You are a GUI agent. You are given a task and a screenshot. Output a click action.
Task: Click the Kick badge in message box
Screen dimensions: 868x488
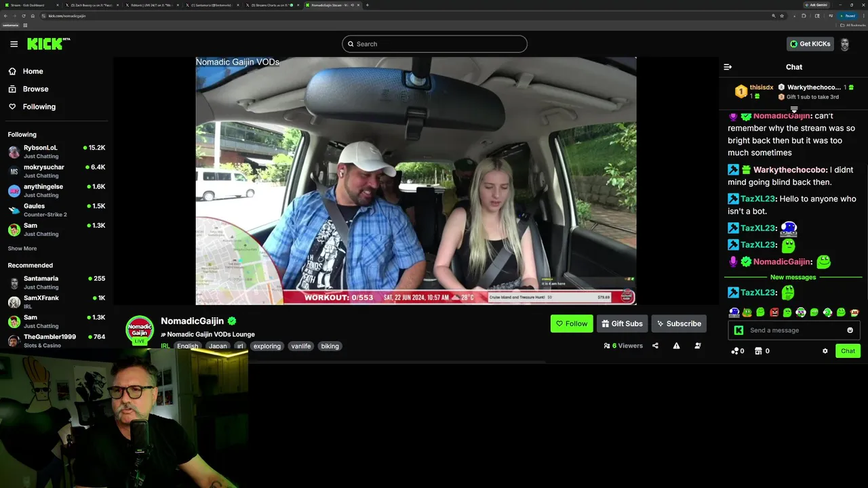(738, 330)
